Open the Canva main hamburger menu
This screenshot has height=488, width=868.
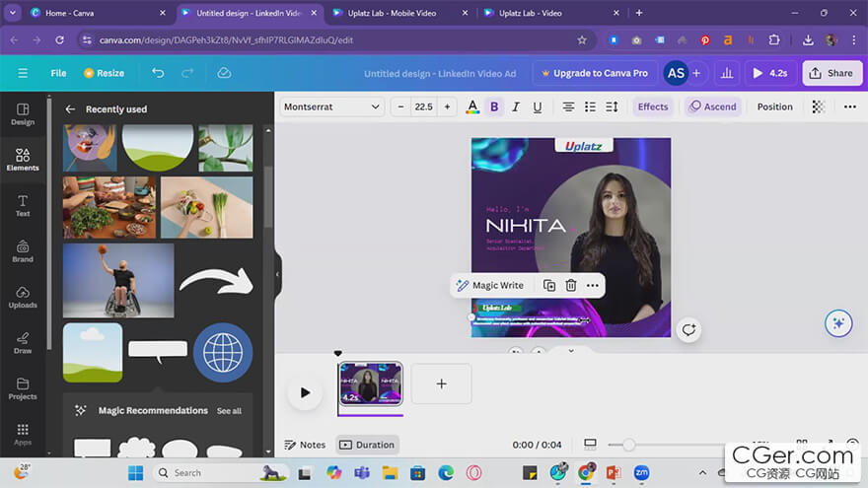pos(23,73)
